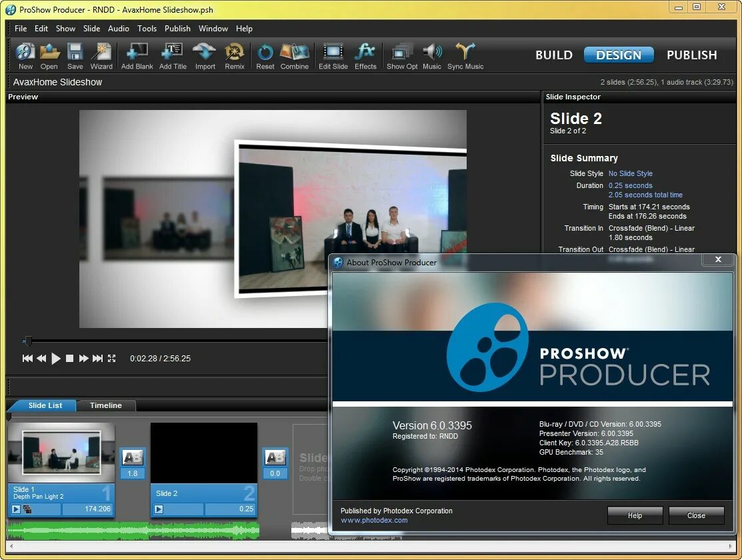
Task: Open the Edit menu
Action: (41, 29)
